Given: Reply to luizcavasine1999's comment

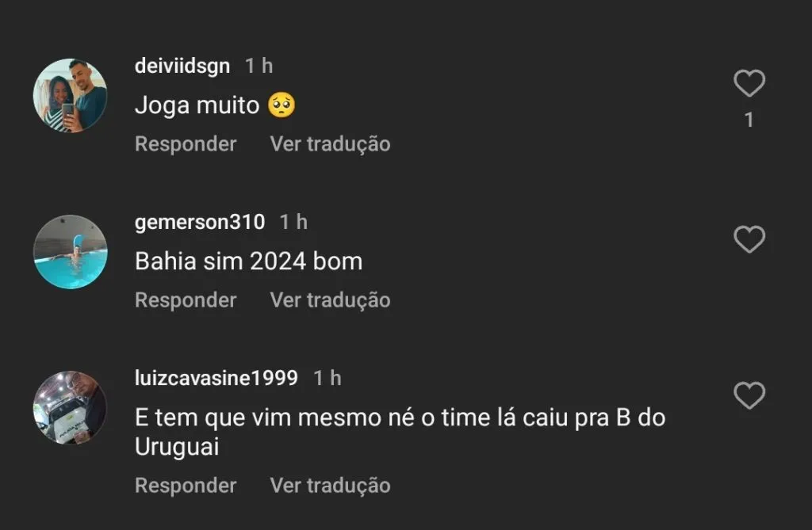Looking at the screenshot, I should [x=186, y=486].
